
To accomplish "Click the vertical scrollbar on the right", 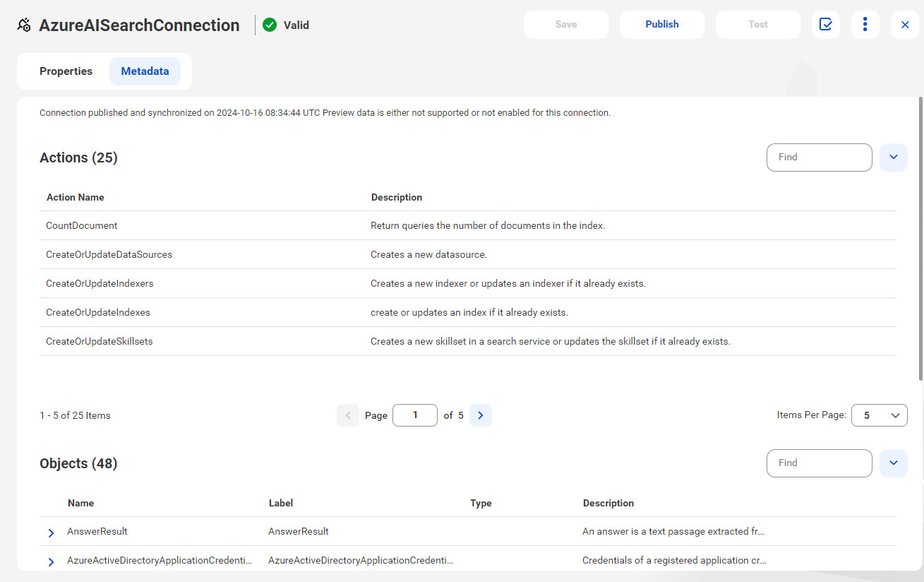I will pos(920,239).
